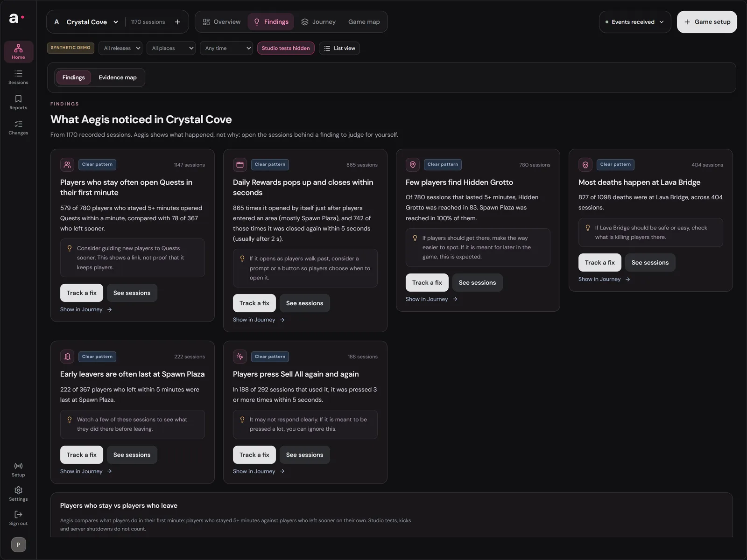This screenshot has width=747, height=560.
Task: Open Reports bookmark icon
Action: pos(18,102)
